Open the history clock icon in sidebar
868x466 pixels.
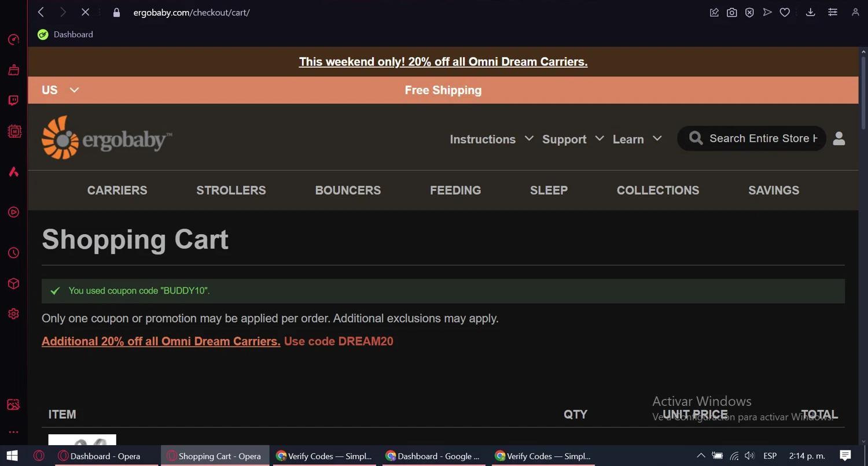[x=14, y=253]
